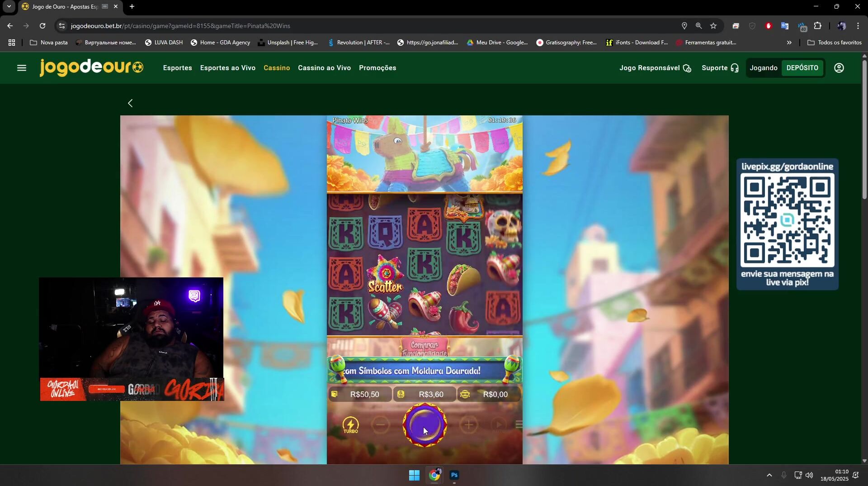The width and height of the screenshot is (868, 486).
Task: Click the Chrome icon in the taskbar
Action: (x=434, y=475)
